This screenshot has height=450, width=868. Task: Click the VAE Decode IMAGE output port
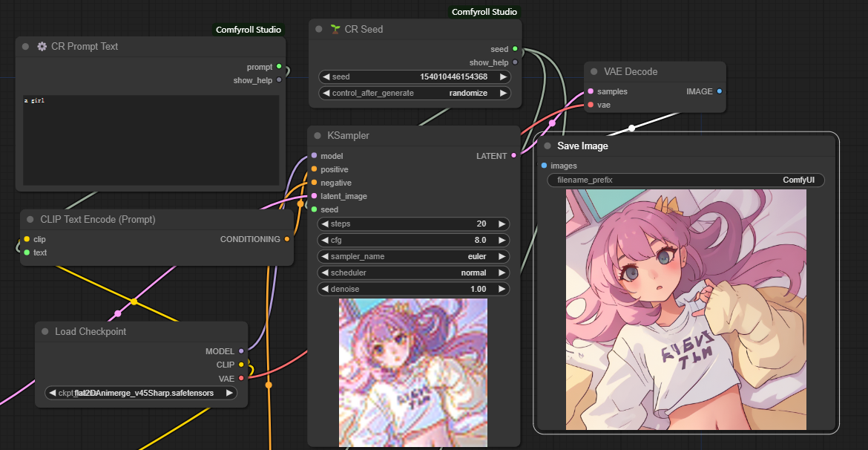pos(719,91)
